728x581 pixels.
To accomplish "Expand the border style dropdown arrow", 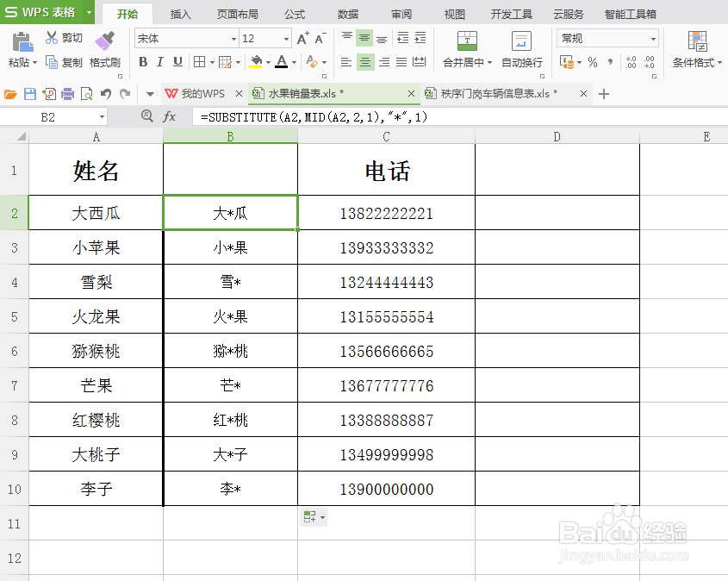I will pyautogui.click(x=211, y=60).
